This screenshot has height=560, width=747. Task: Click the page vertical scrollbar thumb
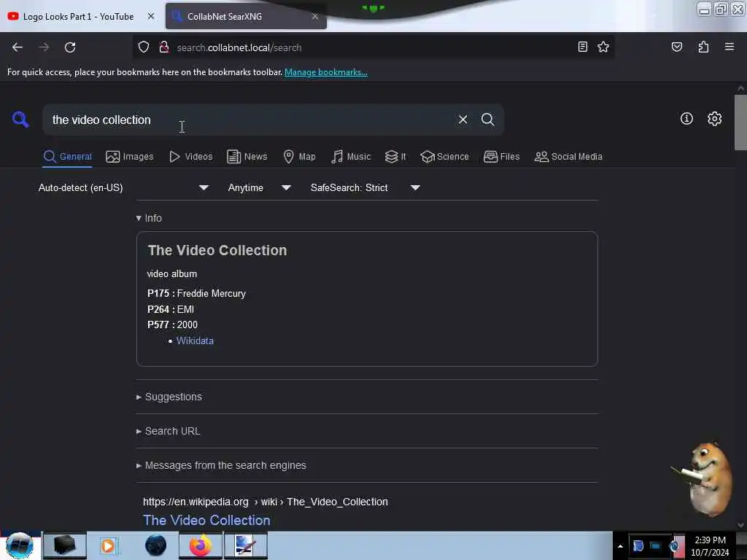point(740,122)
